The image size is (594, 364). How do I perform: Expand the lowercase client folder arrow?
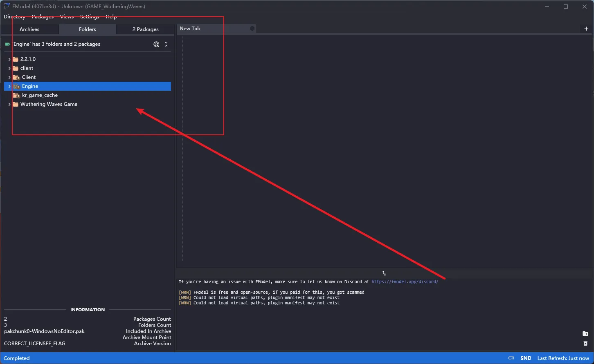pyautogui.click(x=9, y=68)
